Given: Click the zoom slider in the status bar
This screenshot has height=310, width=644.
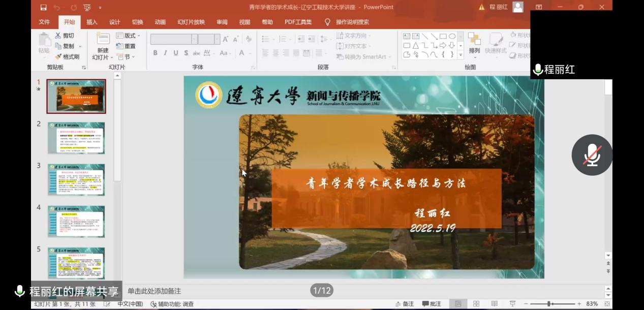Looking at the screenshot, I should pyautogui.click(x=549, y=304).
